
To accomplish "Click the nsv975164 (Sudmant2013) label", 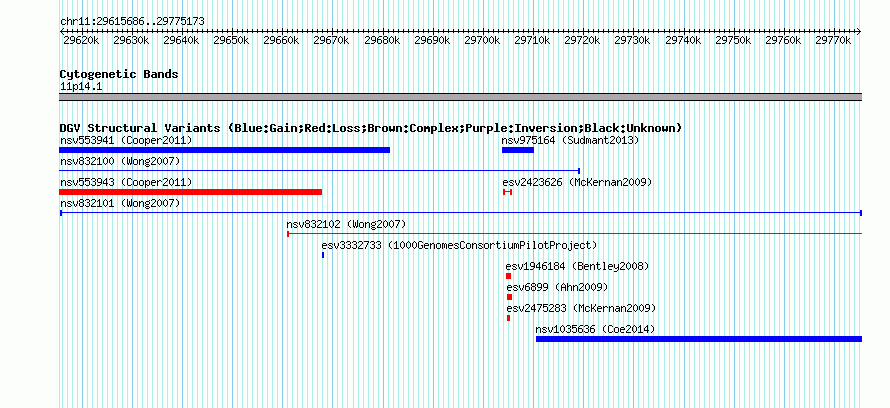I will coord(570,140).
